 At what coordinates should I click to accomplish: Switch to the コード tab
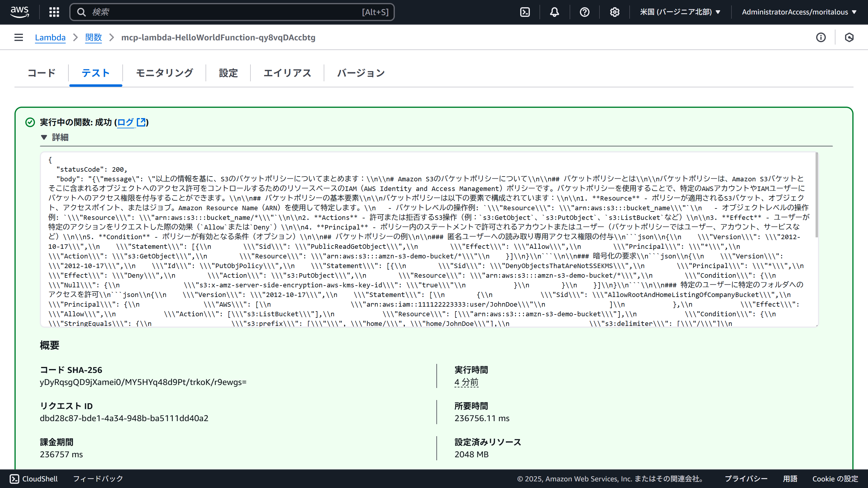point(42,73)
